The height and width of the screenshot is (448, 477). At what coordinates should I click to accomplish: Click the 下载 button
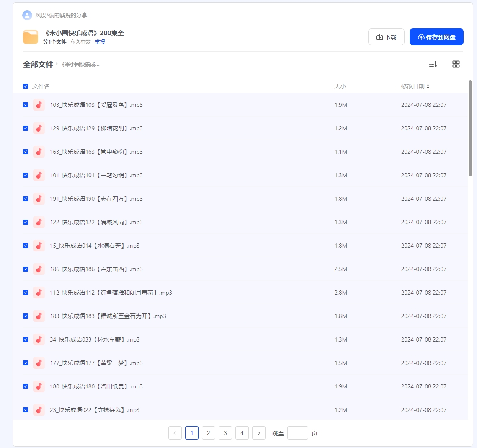pos(386,37)
